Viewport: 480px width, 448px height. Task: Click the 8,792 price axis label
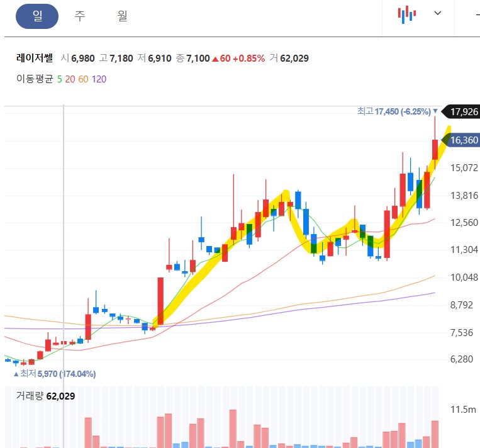[462, 305]
